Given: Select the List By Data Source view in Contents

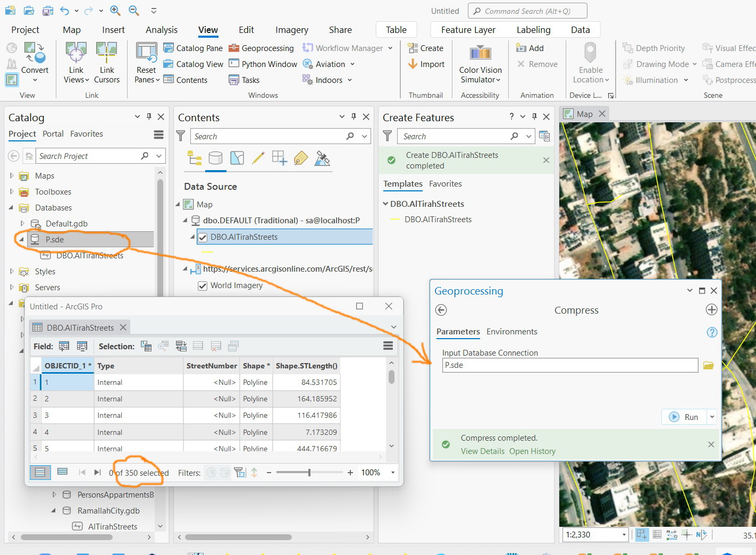Looking at the screenshot, I should tap(215, 158).
